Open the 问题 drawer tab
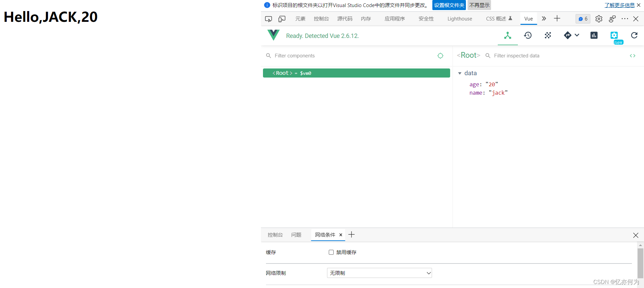 coord(296,235)
